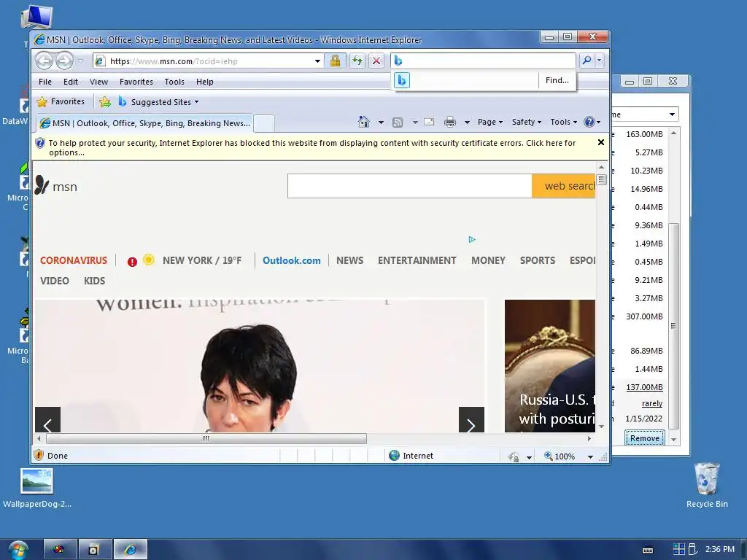Click the Refresh page icon
Viewport: 747px width, 560px height.
tap(357, 61)
